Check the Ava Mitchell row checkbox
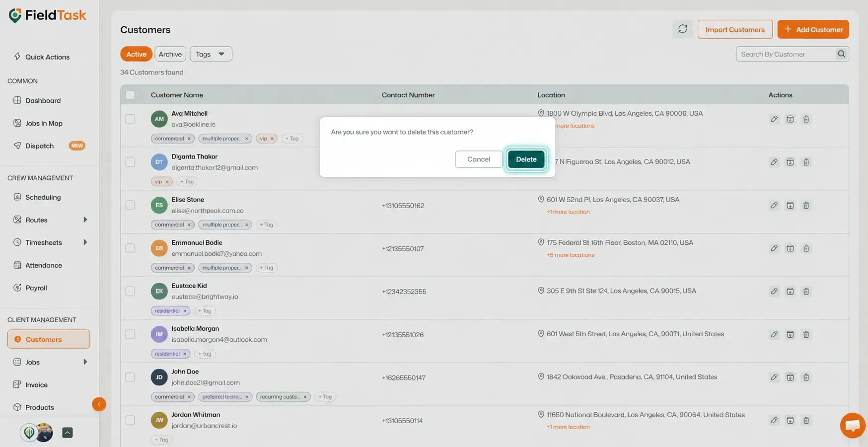Viewport: 868px width, 447px height. point(130,119)
